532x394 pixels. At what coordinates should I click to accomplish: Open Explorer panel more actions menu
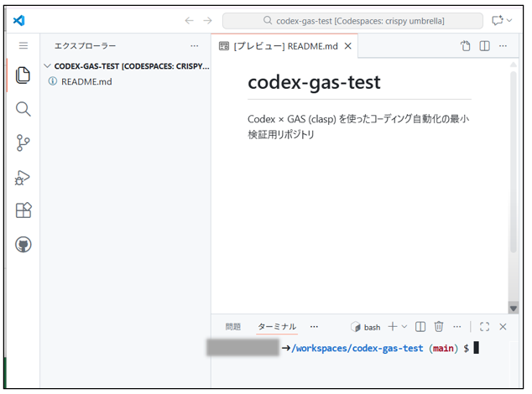(x=195, y=46)
